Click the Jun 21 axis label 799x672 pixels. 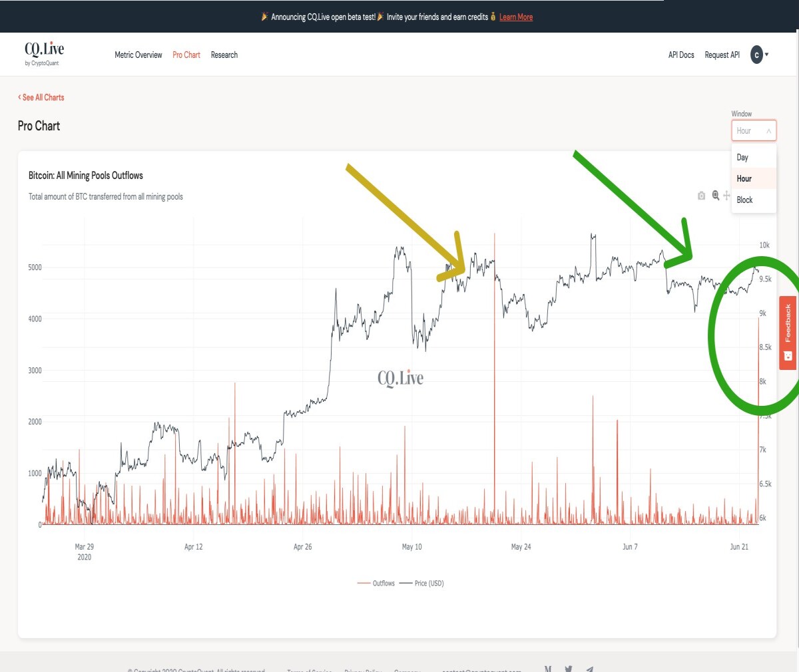click(739, 547)
